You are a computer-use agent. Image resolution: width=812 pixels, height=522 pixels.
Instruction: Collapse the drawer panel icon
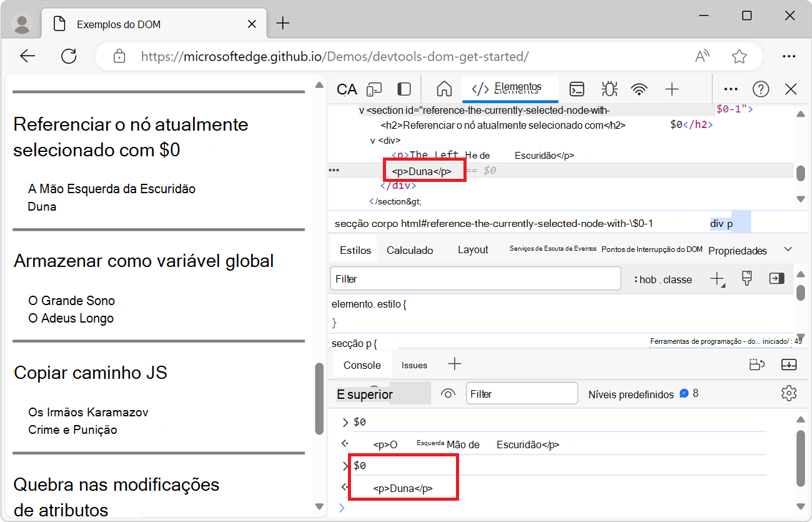tap(789, 364)
